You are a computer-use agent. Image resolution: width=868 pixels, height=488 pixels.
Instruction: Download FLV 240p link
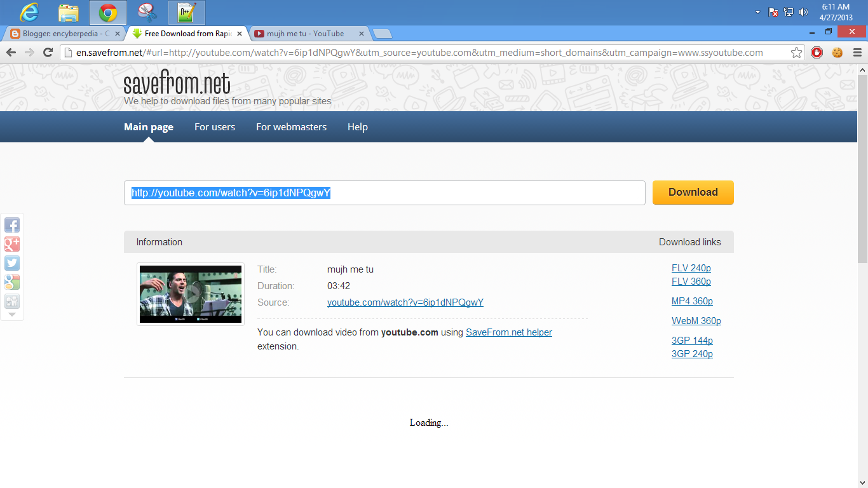691,268
